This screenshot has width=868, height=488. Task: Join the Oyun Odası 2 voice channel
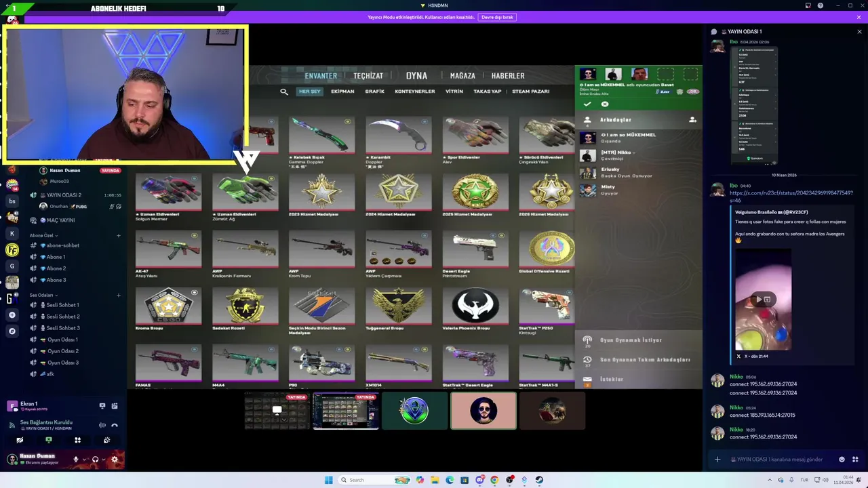[x=63, y=351]
